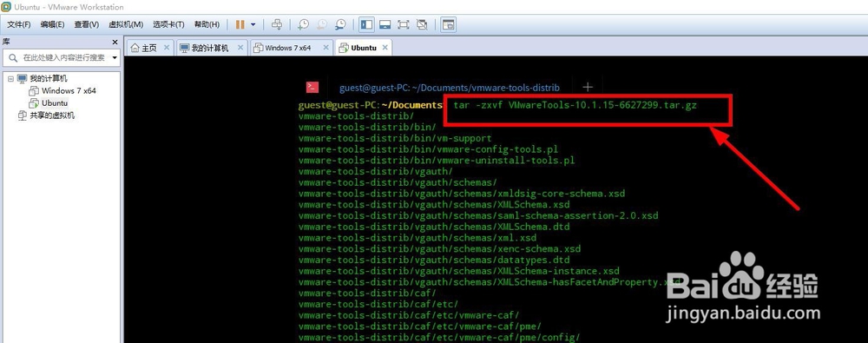This screenshot has height=343, width=868.
Task: Open the 虚拟机(M) menu
Action: 126,24
